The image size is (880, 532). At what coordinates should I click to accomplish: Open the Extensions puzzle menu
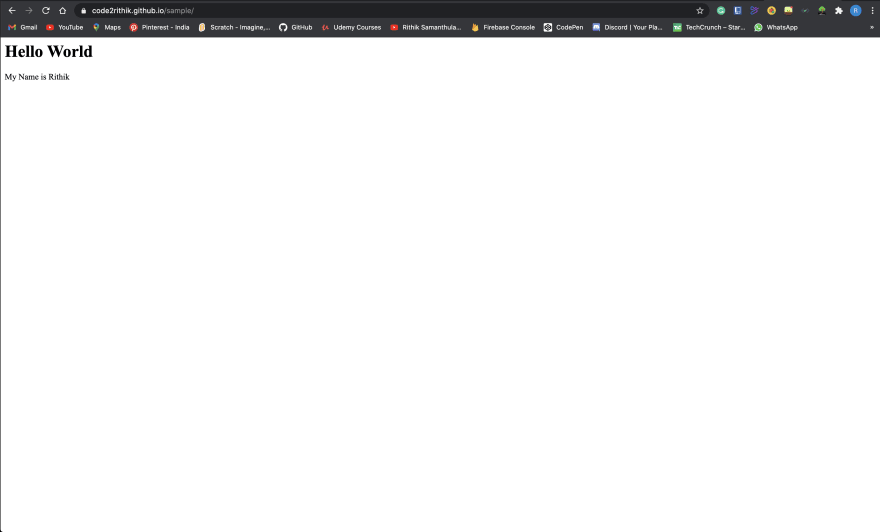tap(839, 11)
